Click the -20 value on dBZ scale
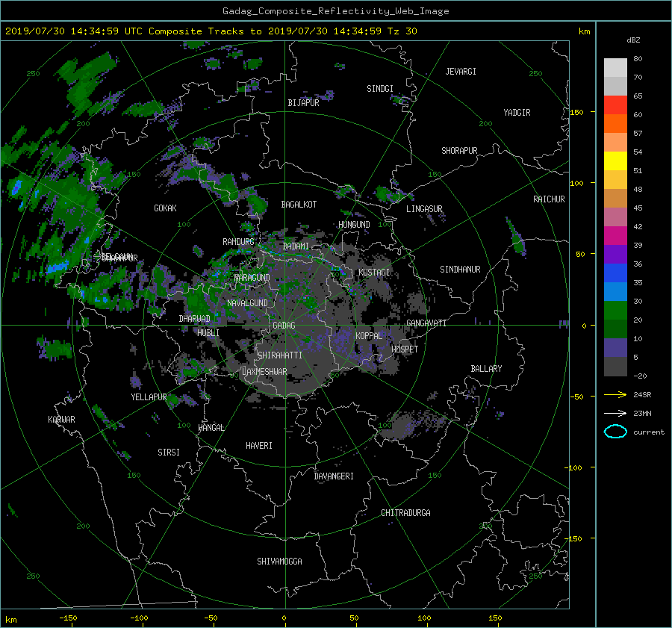 (x=640, y=376)
